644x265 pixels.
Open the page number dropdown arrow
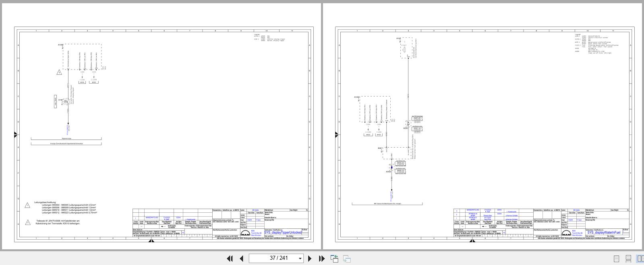[300, 259]
